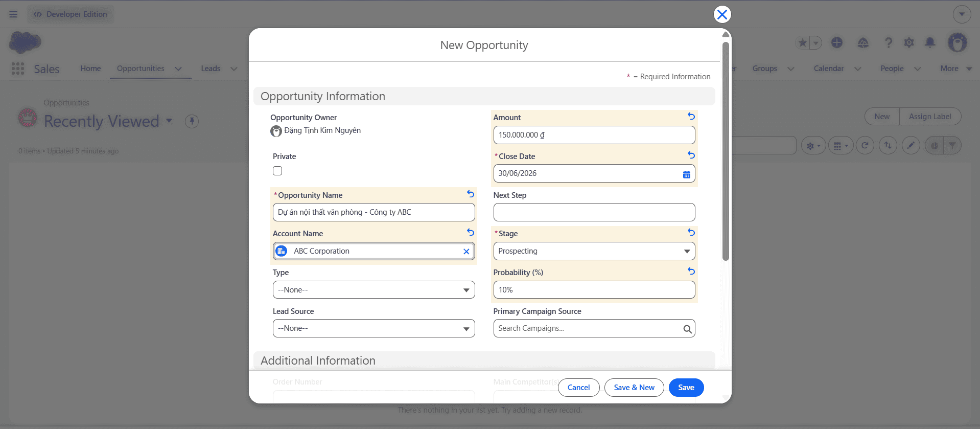Open the list filters funnel icon
The image size is (980, 429).
[x=952, y=146]
